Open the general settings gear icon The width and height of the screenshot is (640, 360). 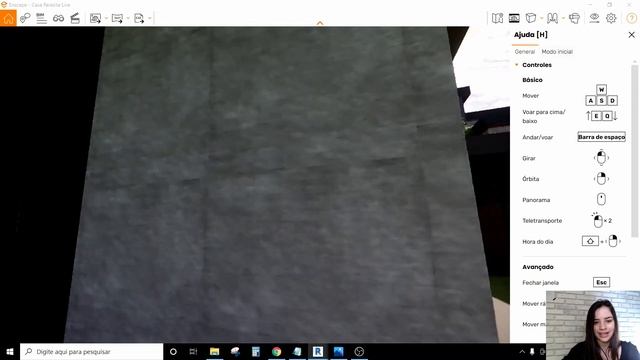[x=611, y=18]
